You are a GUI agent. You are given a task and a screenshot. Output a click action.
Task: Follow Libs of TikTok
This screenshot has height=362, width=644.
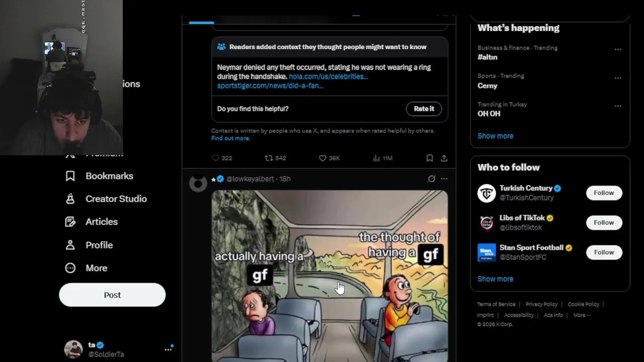(604, 222)
